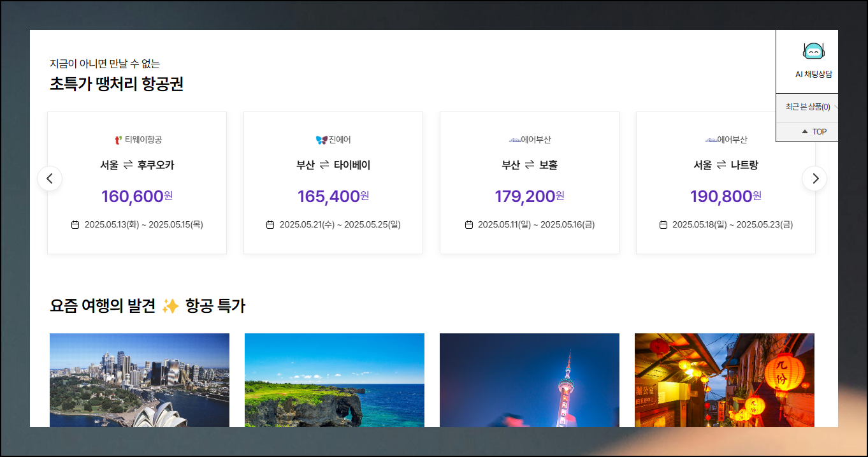Click the 초특가 땡처리 항공권 heading

(117, 83)
